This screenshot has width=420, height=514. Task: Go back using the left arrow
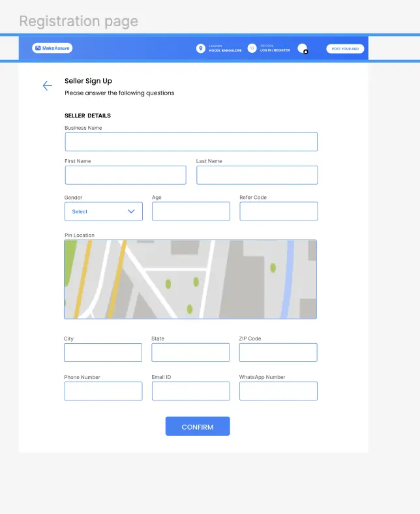click(x=48, y=85)
